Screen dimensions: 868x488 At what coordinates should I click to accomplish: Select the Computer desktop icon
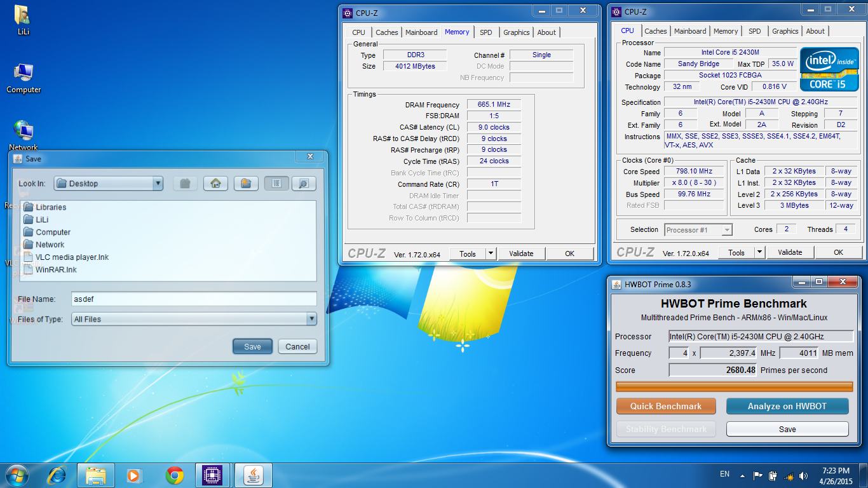(x=24, y=79)
